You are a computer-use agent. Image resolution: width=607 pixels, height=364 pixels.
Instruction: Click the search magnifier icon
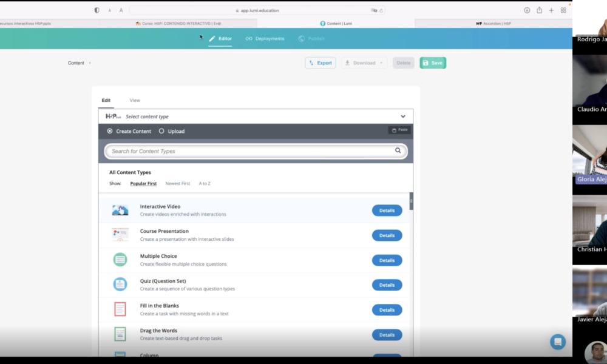tap(398, 150)
